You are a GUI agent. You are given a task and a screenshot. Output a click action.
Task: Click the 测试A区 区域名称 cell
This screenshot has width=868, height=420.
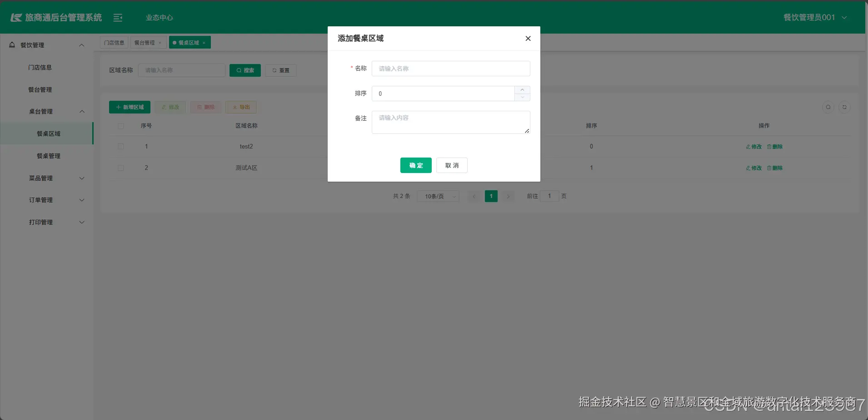(x=246, y=168)
